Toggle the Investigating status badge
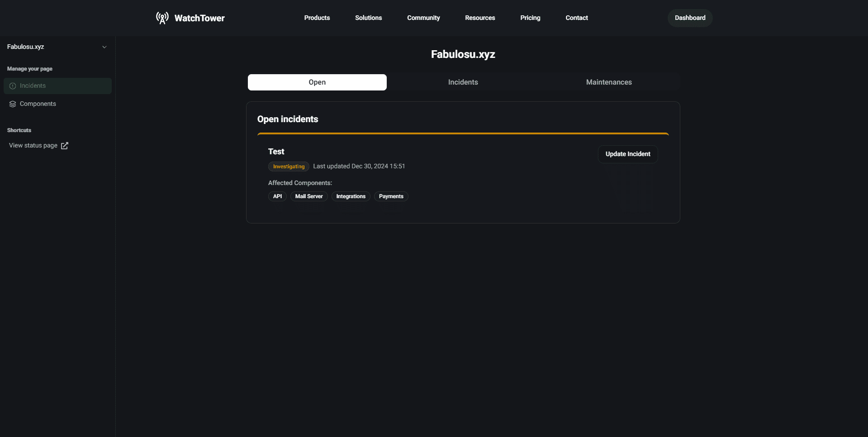 tap(288, 166)
